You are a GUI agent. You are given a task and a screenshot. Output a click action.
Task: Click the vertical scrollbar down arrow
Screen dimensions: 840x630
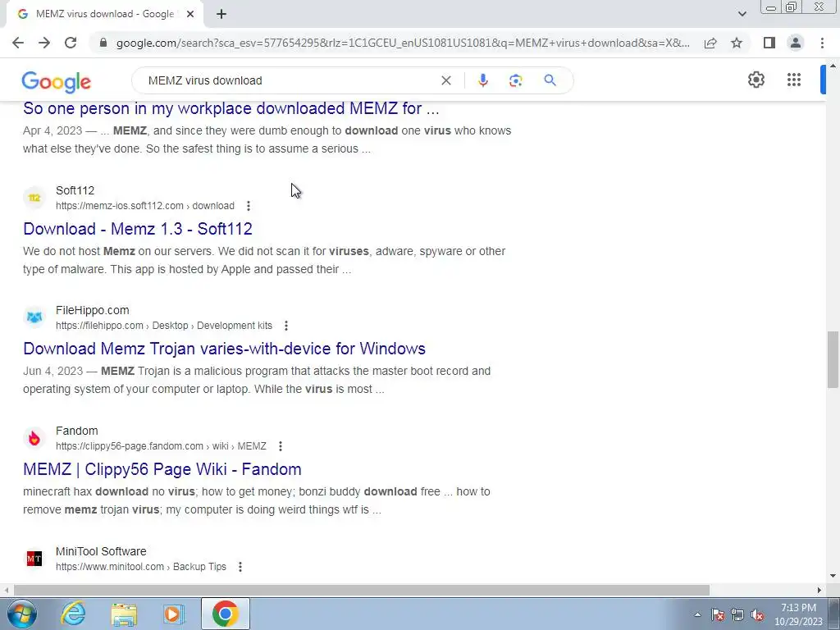(833, 576)
